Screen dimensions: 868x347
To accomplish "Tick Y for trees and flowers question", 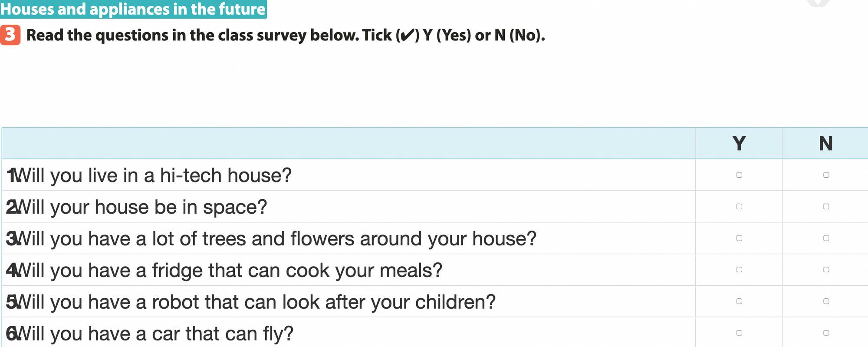I will [x=739, y=238].
